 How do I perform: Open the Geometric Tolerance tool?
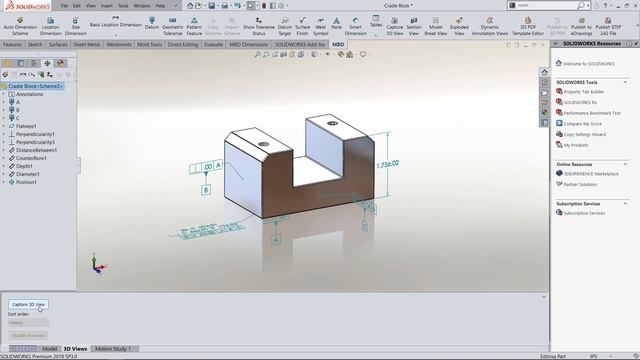(173, 26)
